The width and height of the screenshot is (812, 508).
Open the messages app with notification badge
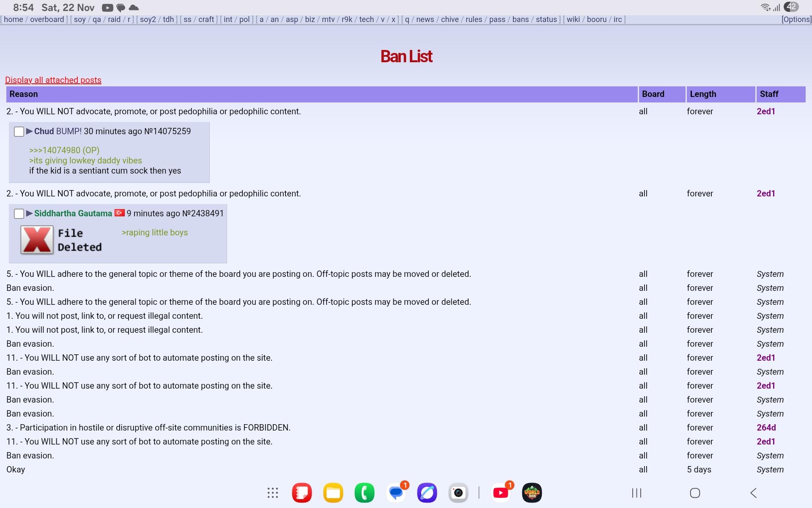tap(396, 493)
